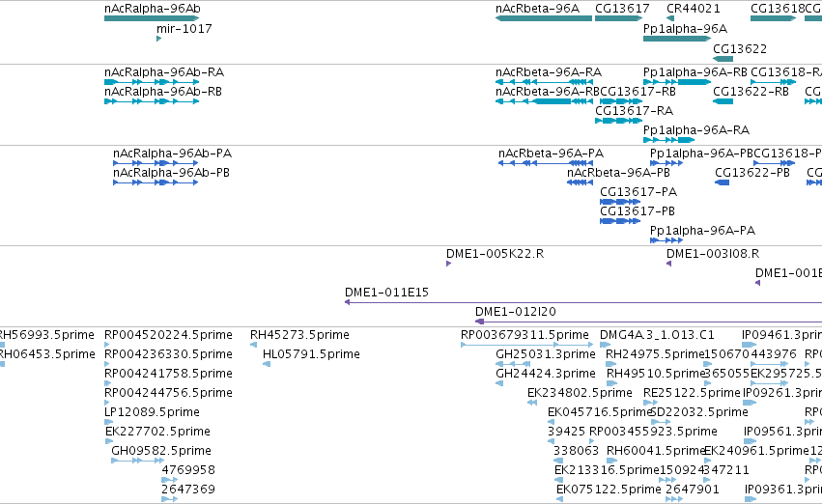Click the RP004236330.5prime EST label
This screenshot has height=504, width=822.
168,354
